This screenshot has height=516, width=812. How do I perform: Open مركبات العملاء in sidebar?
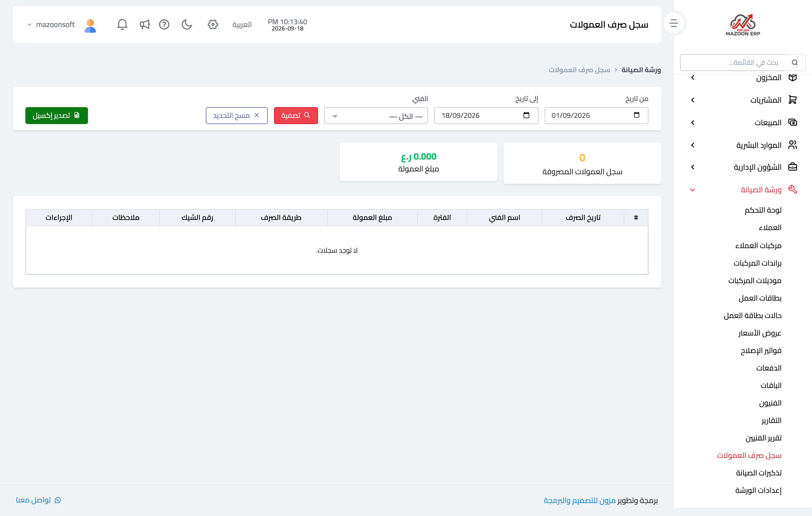[758, 245]
